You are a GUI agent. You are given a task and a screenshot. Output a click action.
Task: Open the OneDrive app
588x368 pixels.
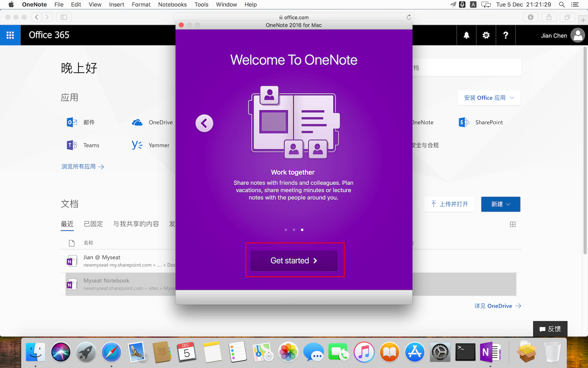click(x=152, y=122)
